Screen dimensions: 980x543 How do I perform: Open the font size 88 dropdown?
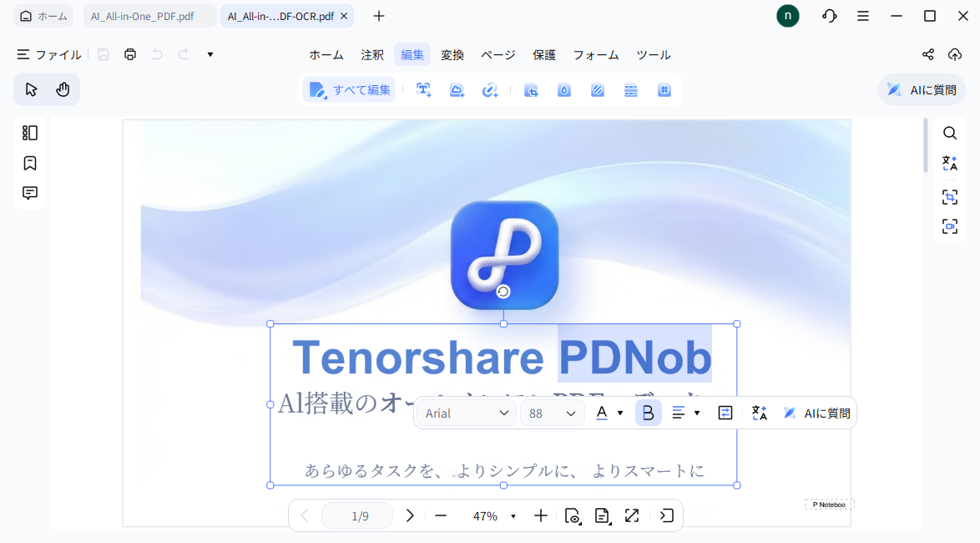click(x=552, y=414)
